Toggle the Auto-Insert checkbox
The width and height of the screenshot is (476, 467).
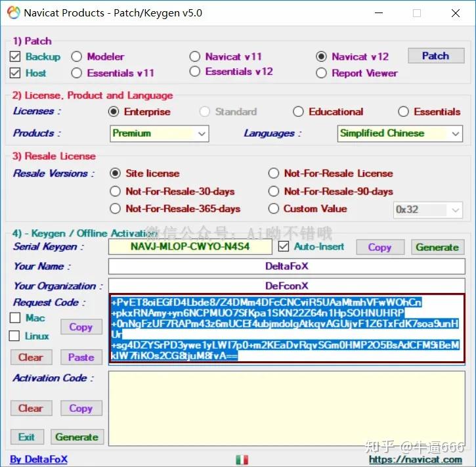click(284, 246)
